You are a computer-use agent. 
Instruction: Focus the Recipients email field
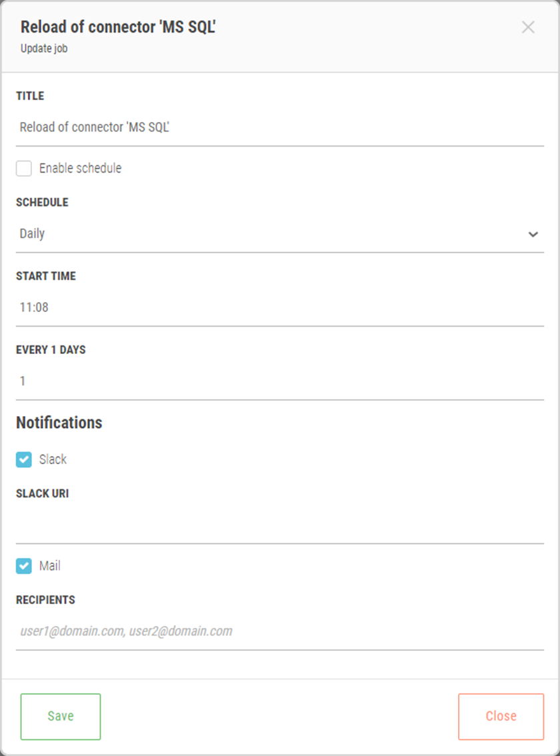pos(280,631)
